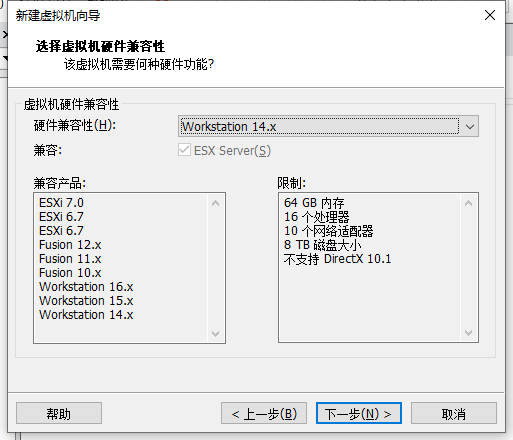This screenshot has width=513, height=440.
Task: Select Fusion 11.x in compatible products list
Action: click(x=70, y=259)
